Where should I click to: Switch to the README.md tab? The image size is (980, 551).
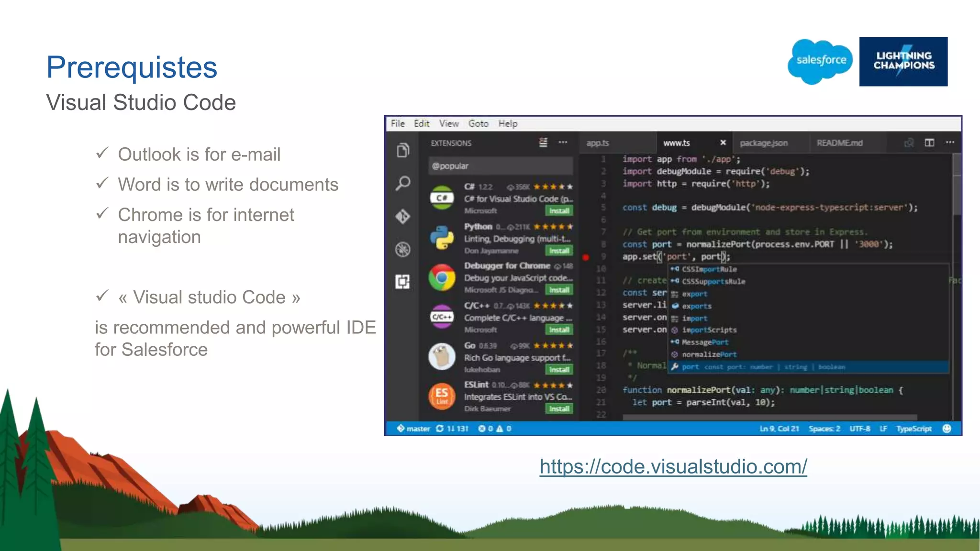[847, 143]
